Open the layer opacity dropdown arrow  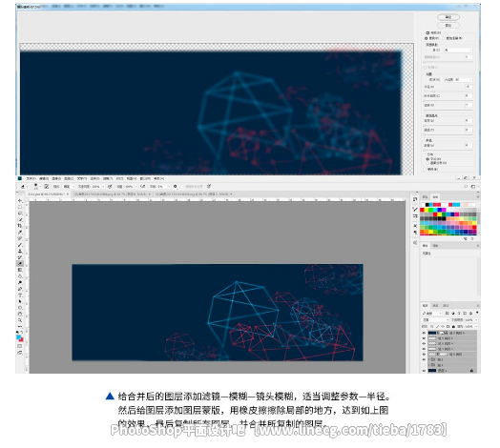click(x=476, y=319)
